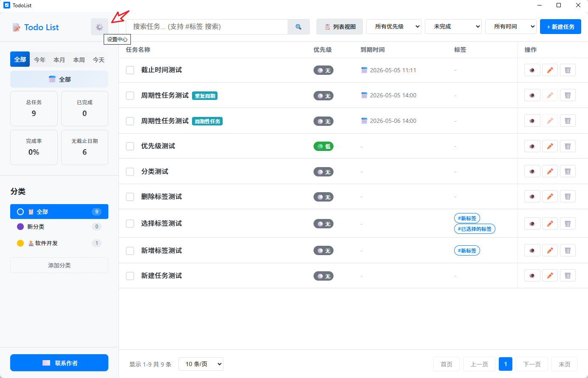Focus the 搜索任务 search input field
This screenshot has width=588, height=378.
207,27
